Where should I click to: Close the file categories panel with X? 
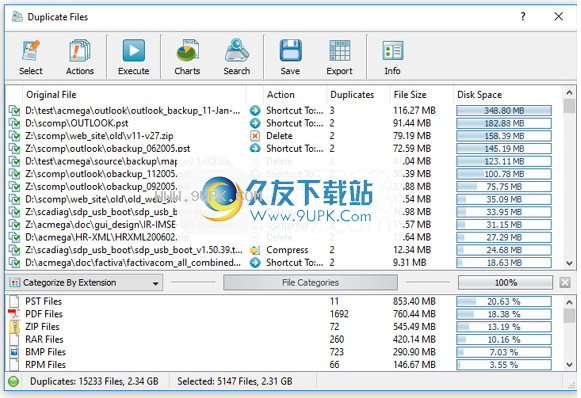[x=565, y=283]
